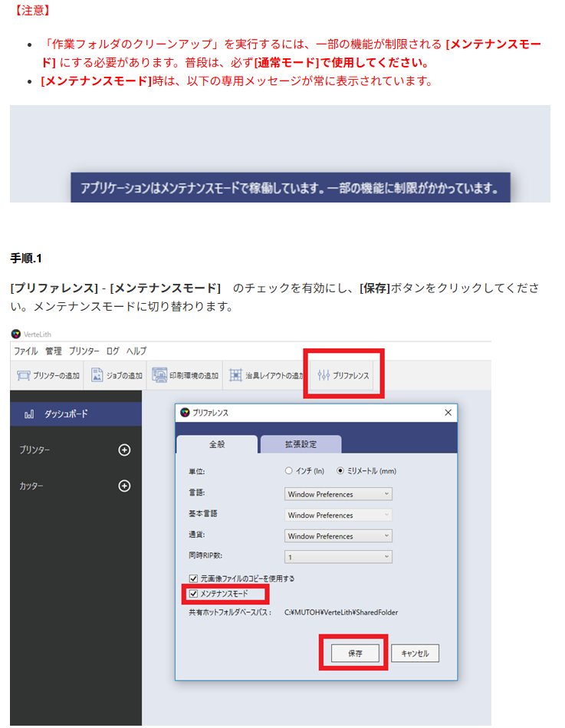Switch to the 拡張設定 tab
Viewport: 565px width, 728px height.
(x=301, y=445)
